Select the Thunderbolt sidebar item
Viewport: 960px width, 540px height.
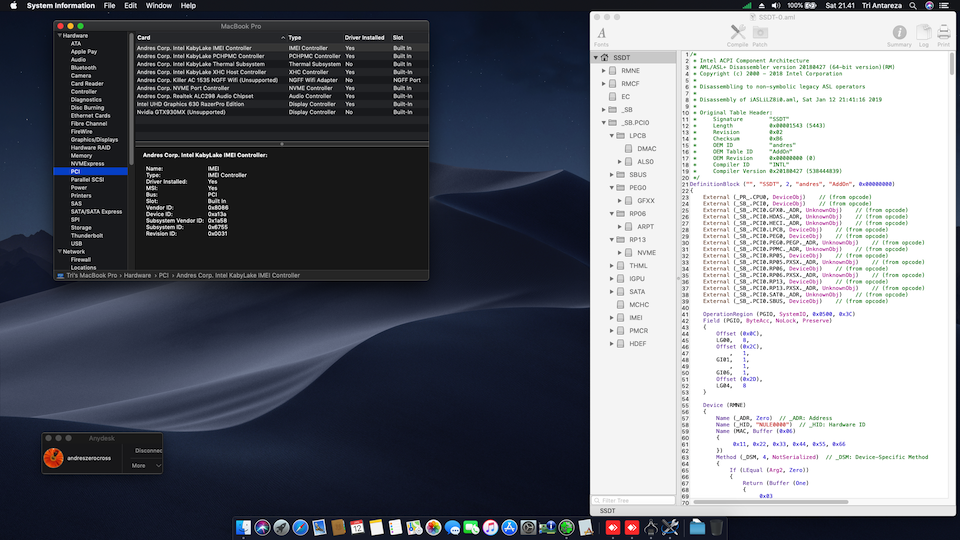click(86, 236)
